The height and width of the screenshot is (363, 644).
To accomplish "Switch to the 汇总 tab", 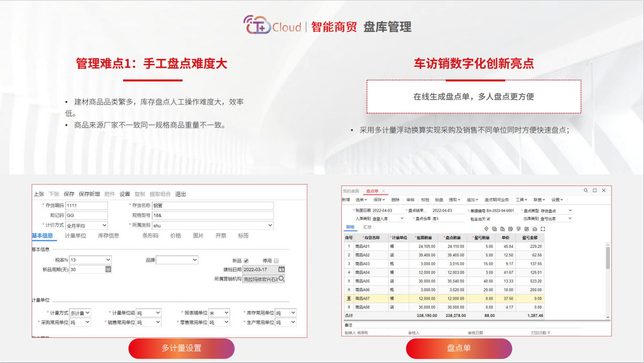I will 367,228.
